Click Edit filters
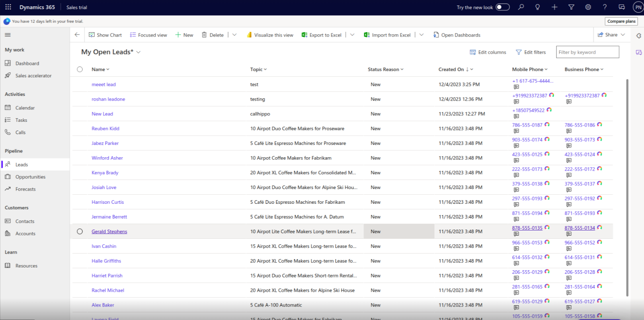644x320 pixels. [531, 52]
